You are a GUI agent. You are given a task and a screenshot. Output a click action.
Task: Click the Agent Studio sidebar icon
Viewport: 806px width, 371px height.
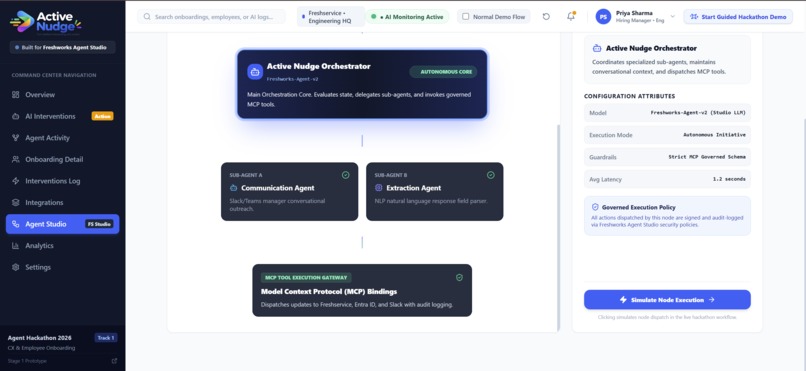coord(15,224)
